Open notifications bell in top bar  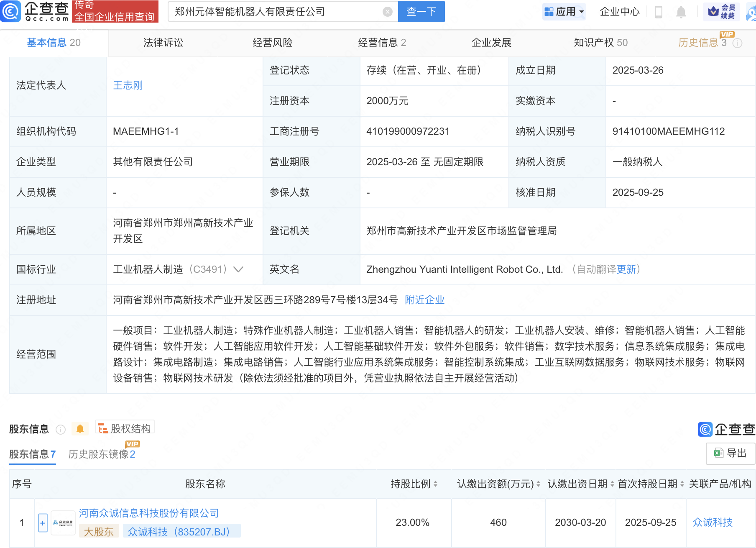point(681,12)
